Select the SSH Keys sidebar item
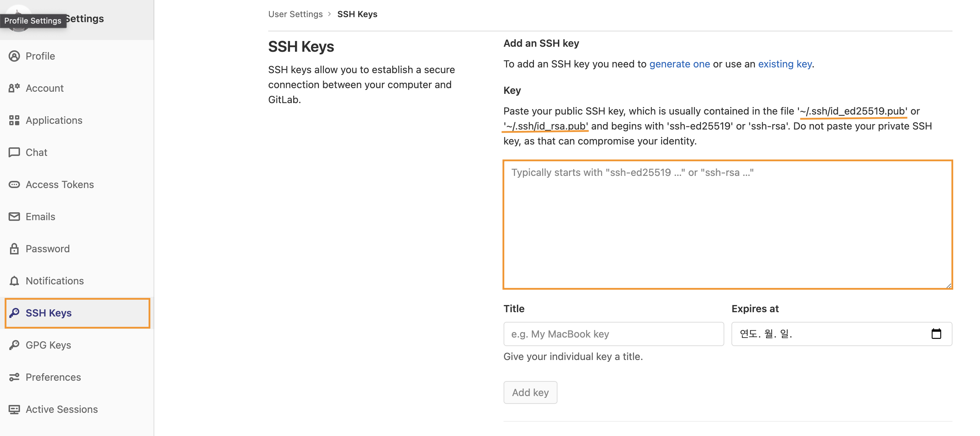The height and width of the screenshot is (436, 980). (48, 313)
